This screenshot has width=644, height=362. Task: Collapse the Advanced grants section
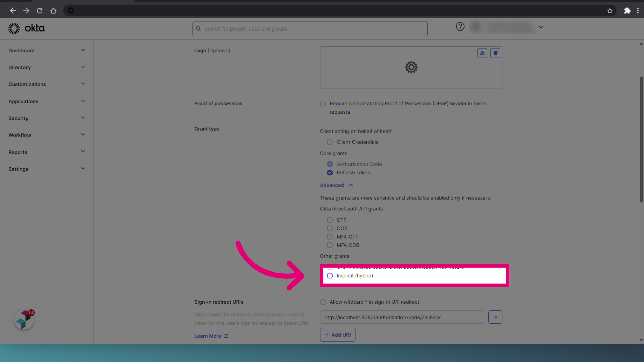pyautogui.click(x=336, y=185)
